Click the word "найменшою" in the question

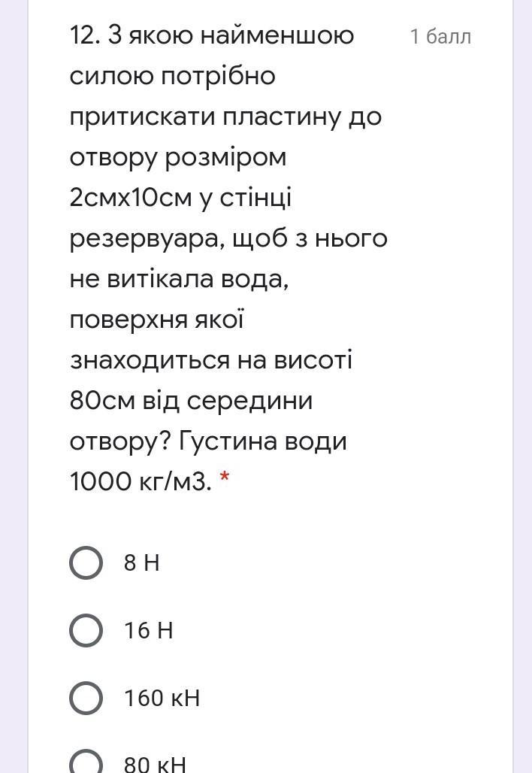(277, 35)
